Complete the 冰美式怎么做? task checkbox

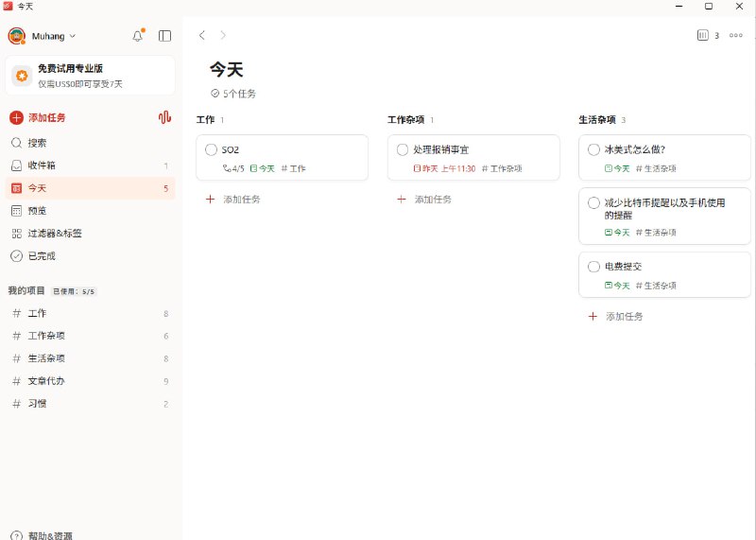pos(594,149)
